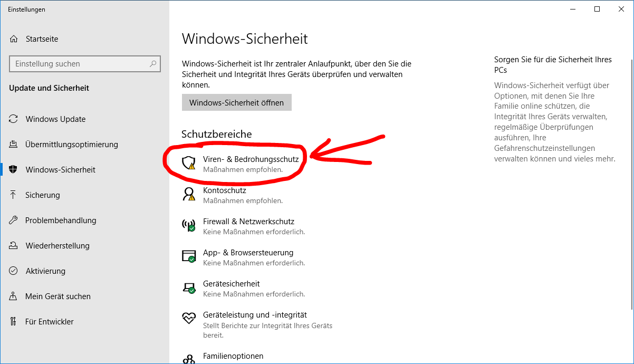
Task: Click the Wiederherstellung icon in sidebar
Action: 14,246
